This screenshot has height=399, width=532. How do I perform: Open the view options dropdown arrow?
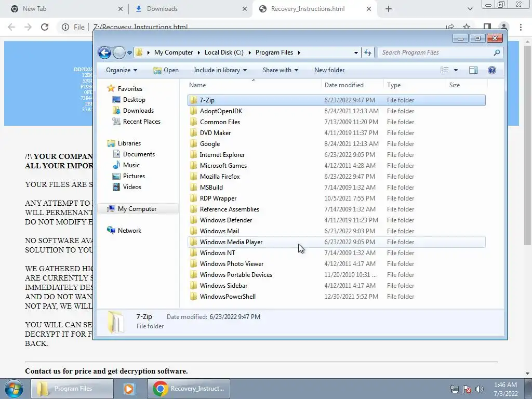(x=456, y=70)
